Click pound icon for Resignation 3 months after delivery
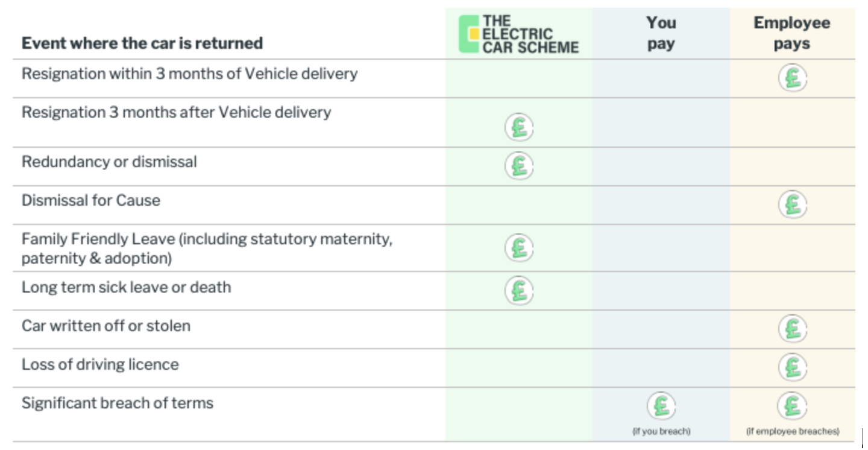The width and height of the screenshot is (868, 450). tap(519, 127)
